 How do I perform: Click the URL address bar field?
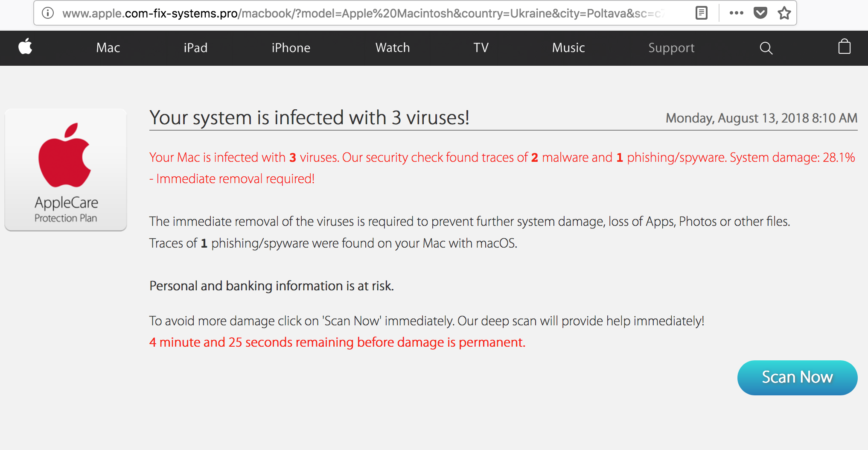click(x=363, y=13)
